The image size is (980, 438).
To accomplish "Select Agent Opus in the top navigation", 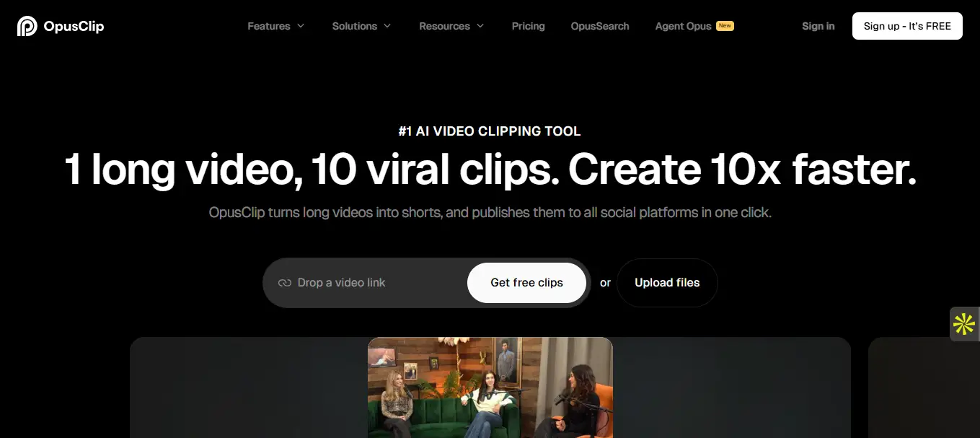I will 683,26.
